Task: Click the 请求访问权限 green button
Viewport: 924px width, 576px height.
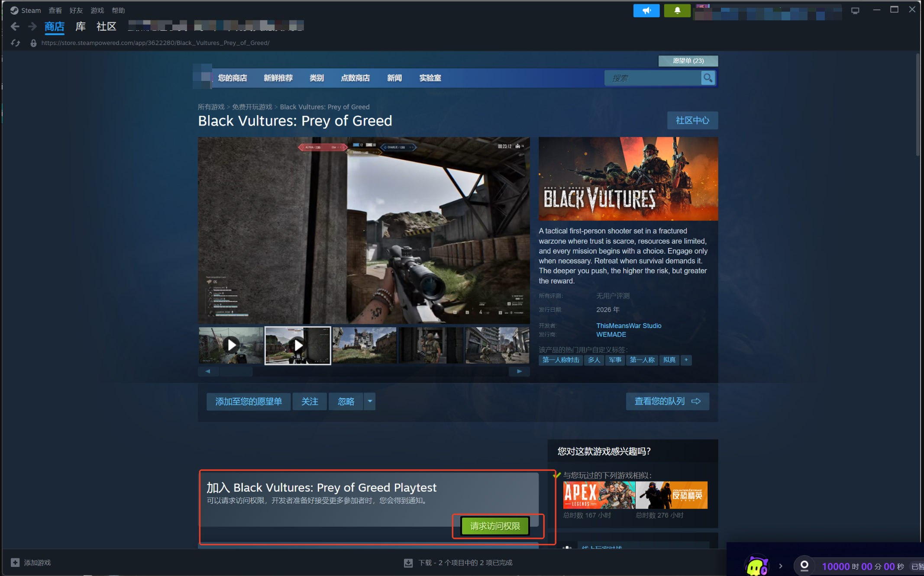Action: coord(495,526)
